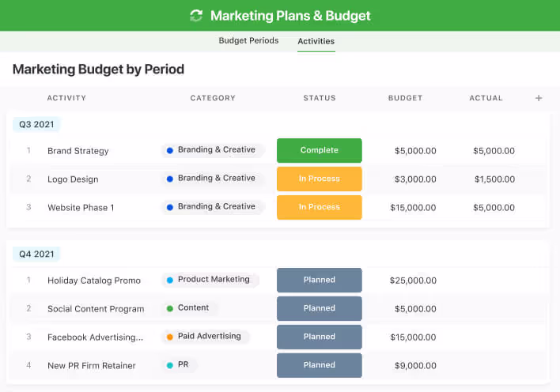Change Holiday Catalog Promo Planned status

(319, 280)
